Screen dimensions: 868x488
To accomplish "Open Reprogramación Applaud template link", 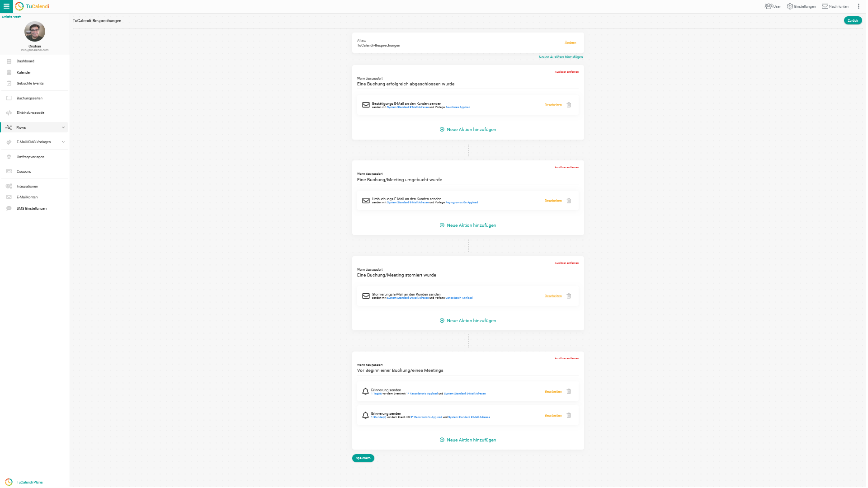I will [x=462, y=203].
